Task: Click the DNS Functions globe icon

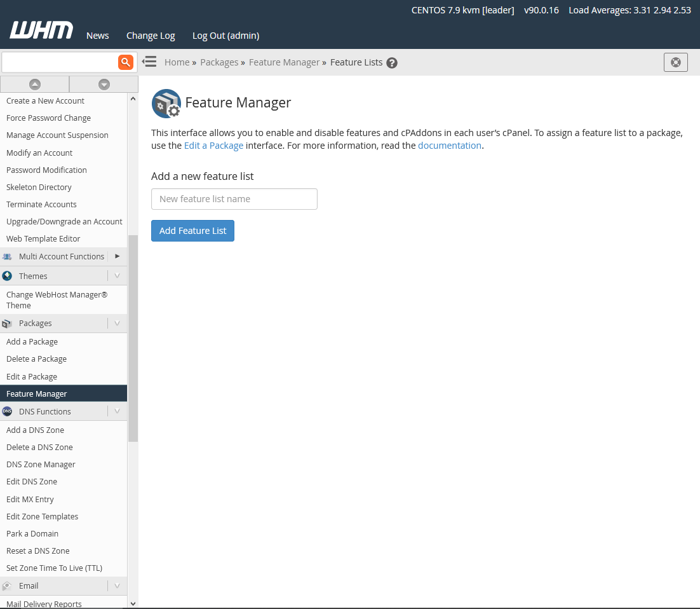Action: 7,411
